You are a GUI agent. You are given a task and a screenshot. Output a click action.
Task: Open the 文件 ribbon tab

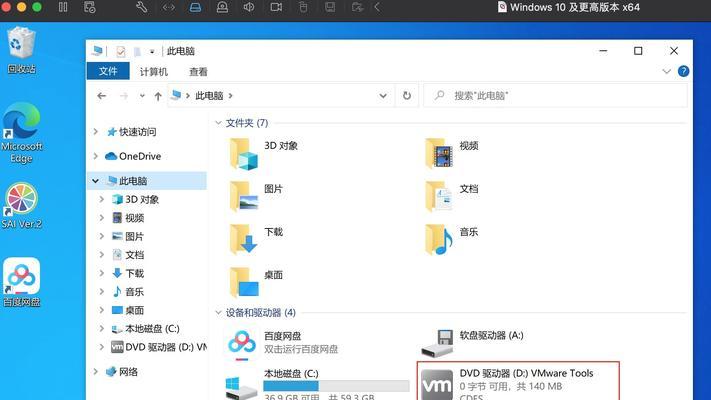click(108, 71)
